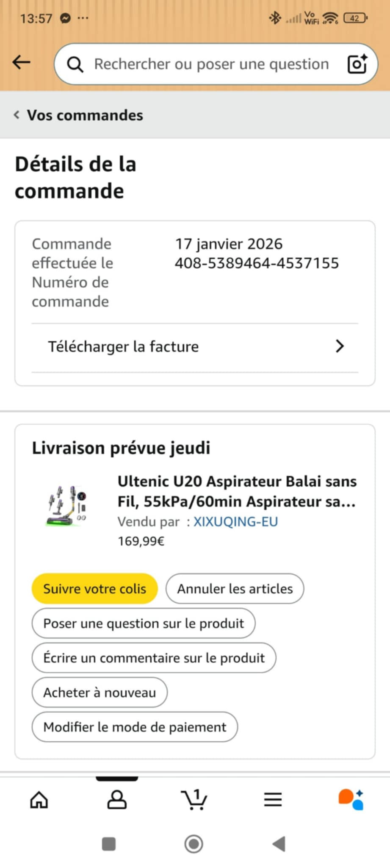This screenshot has height=868, width=390.
Task: Tap Acheter à nouveau button
Action: pos(100,693)
